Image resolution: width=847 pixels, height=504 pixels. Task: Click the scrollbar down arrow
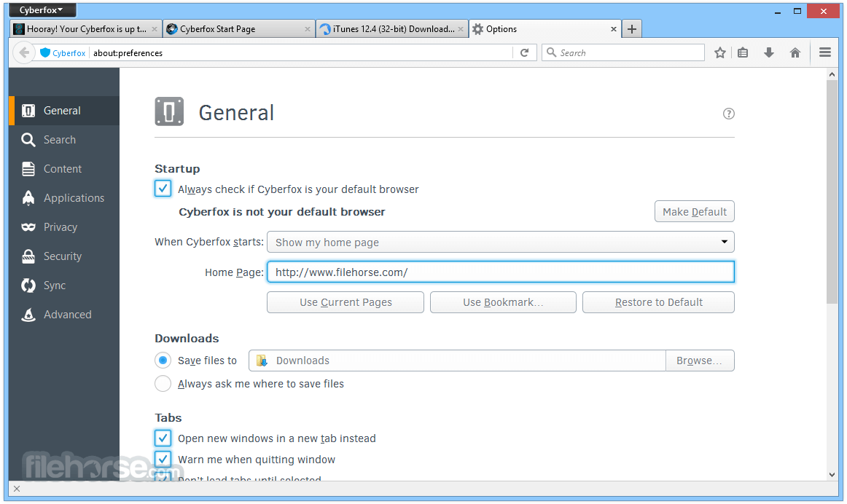832,474
